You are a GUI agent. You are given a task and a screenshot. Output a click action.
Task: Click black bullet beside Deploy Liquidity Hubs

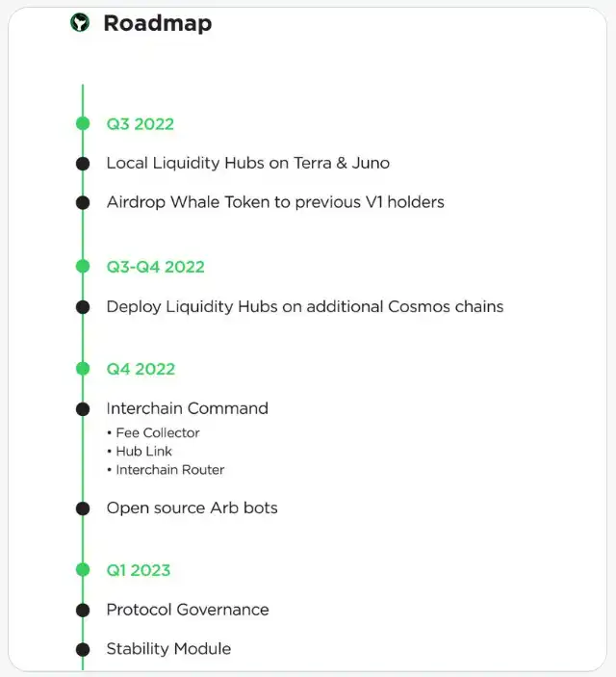[83, 307]
